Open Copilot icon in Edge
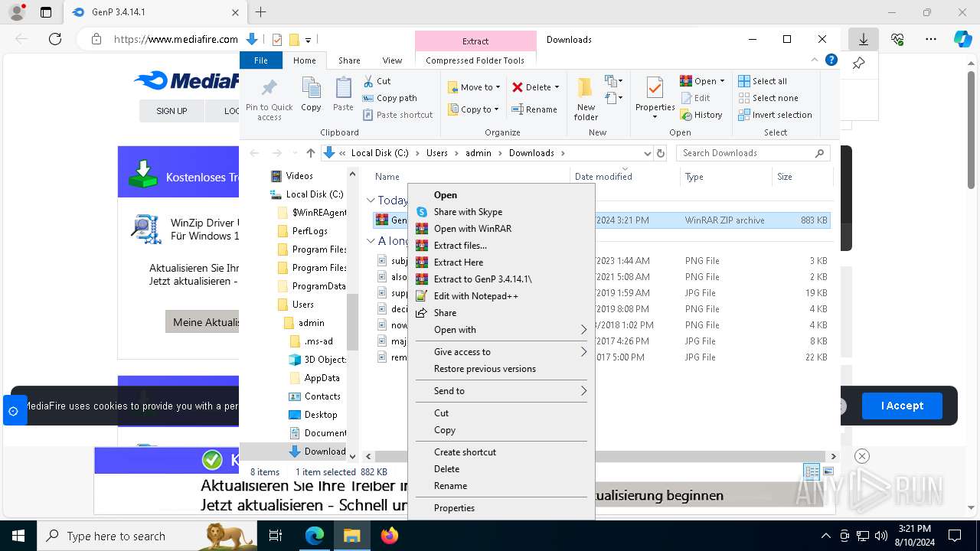 962,39
